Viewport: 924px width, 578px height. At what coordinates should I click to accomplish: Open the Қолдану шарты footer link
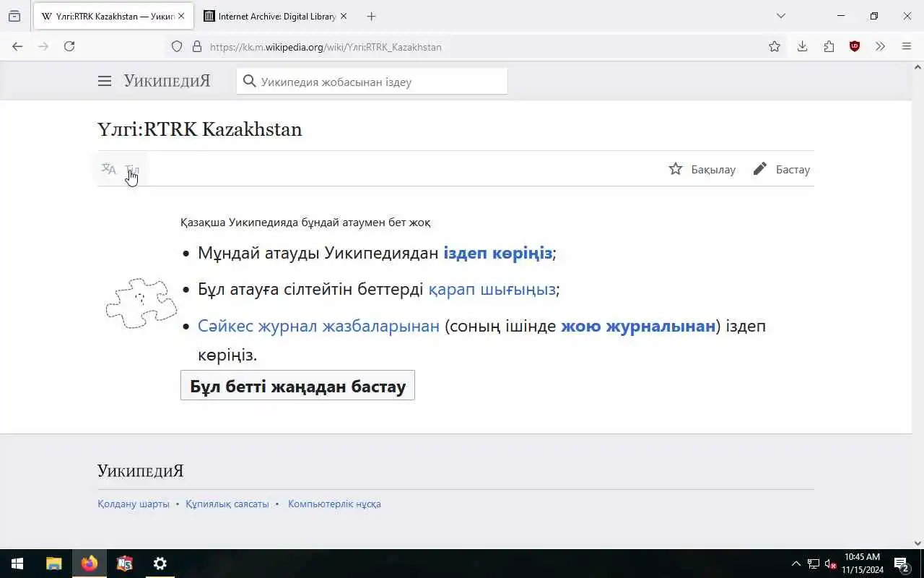click(x=134, y=504)
